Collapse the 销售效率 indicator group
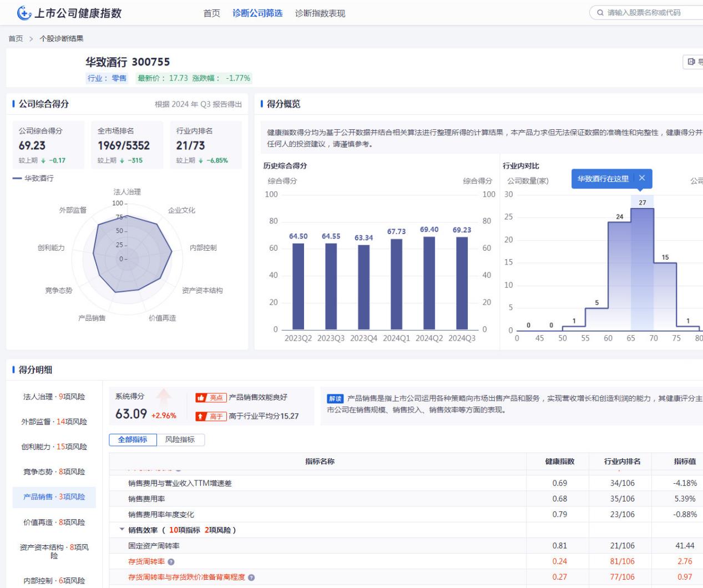The height and width of the screenshot is (588, 703). point(122,530)
